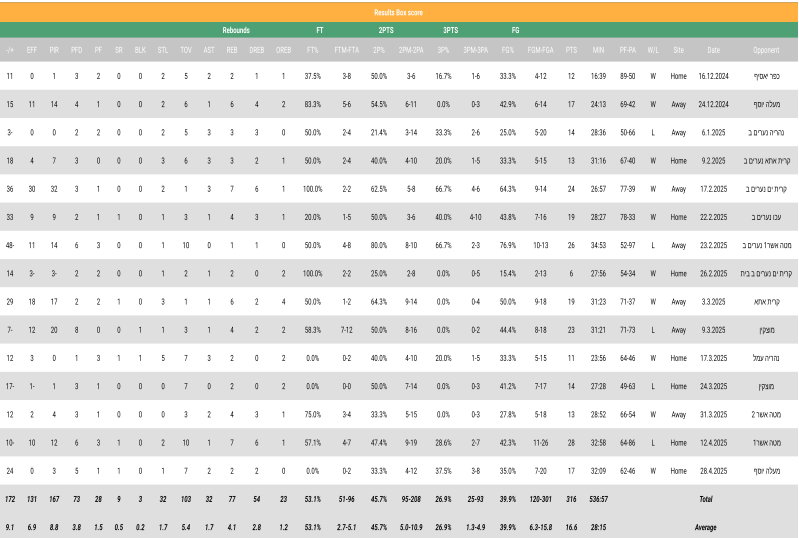Select the Rebounds group header
Screen dimensions: 799x538
[236, 31]
